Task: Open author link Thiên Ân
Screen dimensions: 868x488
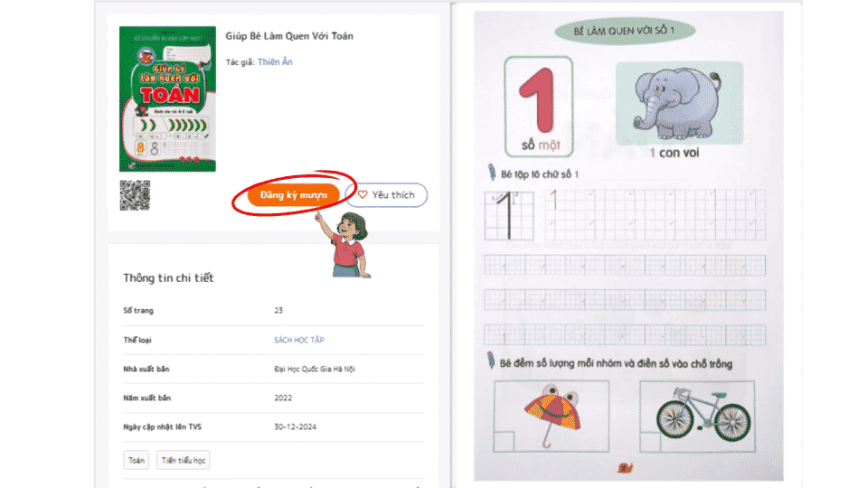Action: point(275,62)
